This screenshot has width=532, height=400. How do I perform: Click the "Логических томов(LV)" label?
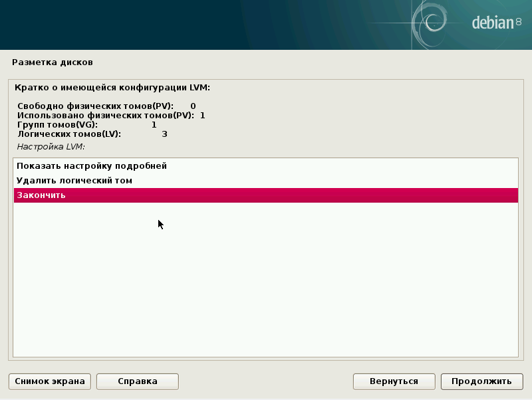(x=69, y=134)
